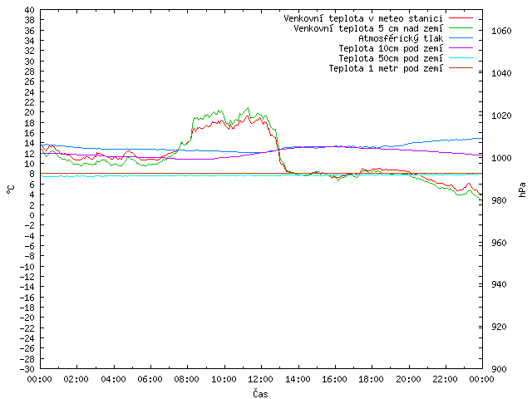532x399 pixels.
Task: Click the right axis value '1060'
Action: click(501, 32)
